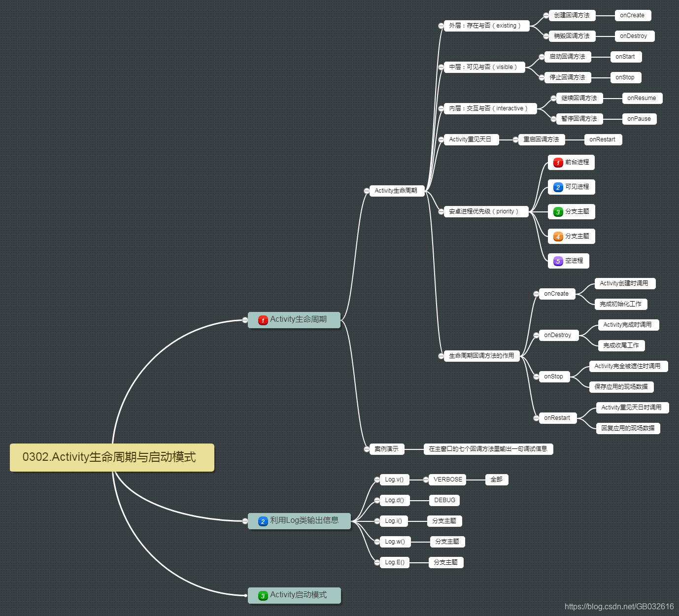
Task: Select the Activity重见天日时调用 node
Action: (632, 408)
